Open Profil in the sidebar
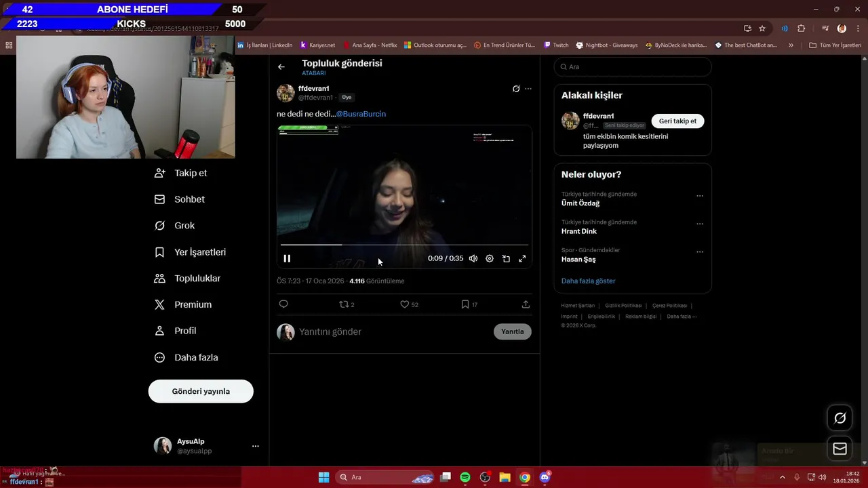This screenshot has height=488, width=868. pyautogui.click(x=176, y=331)
